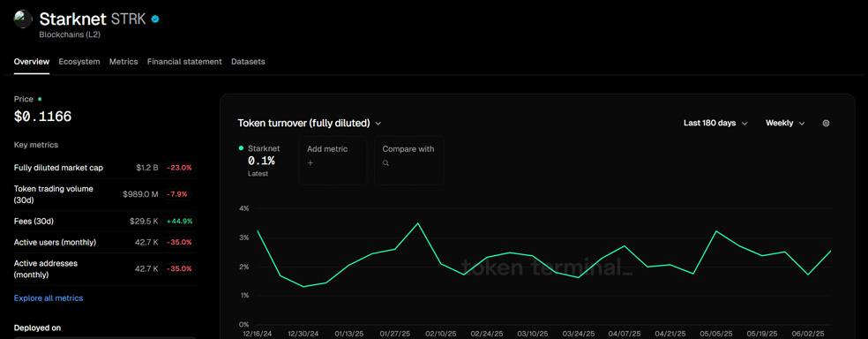868x339 pixels.
Task: Click the $1.2 B market cap value
Action: tap(147, 167)
